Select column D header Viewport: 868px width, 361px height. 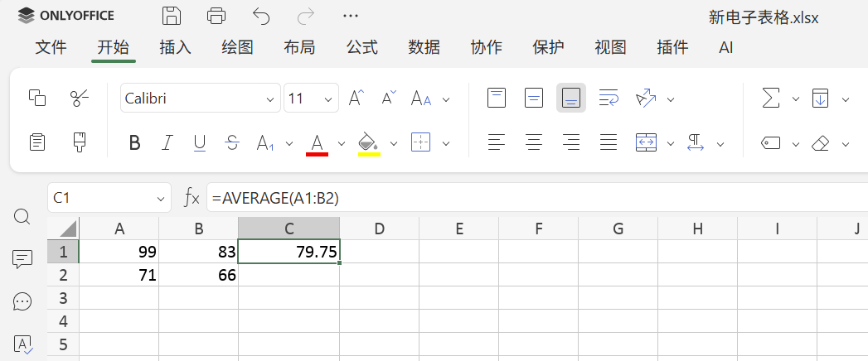(x=379, y=229)
